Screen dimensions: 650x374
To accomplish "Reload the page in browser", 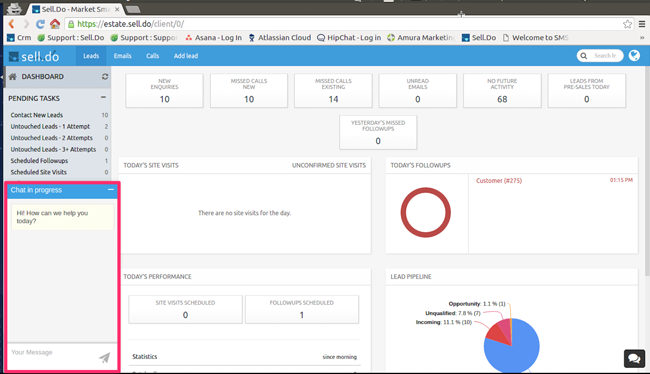I will 40,24.
